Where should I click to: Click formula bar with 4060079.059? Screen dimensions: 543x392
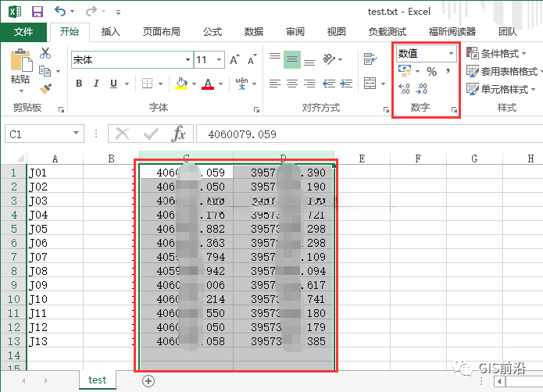(369, 134)
